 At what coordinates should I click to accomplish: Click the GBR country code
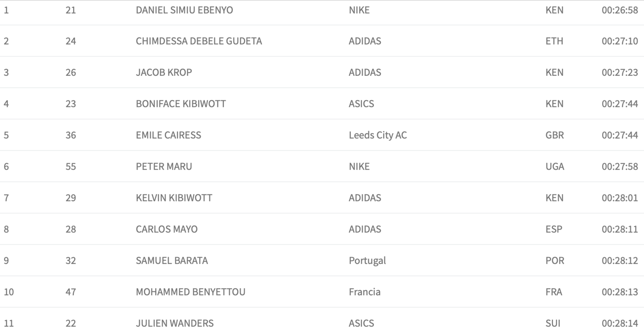[555, 135]
